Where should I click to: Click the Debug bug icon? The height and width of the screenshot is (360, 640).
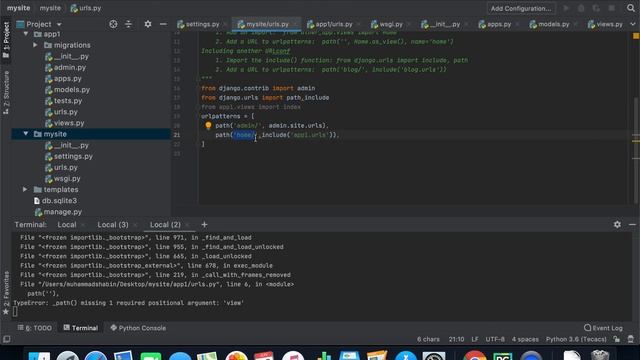581,8
